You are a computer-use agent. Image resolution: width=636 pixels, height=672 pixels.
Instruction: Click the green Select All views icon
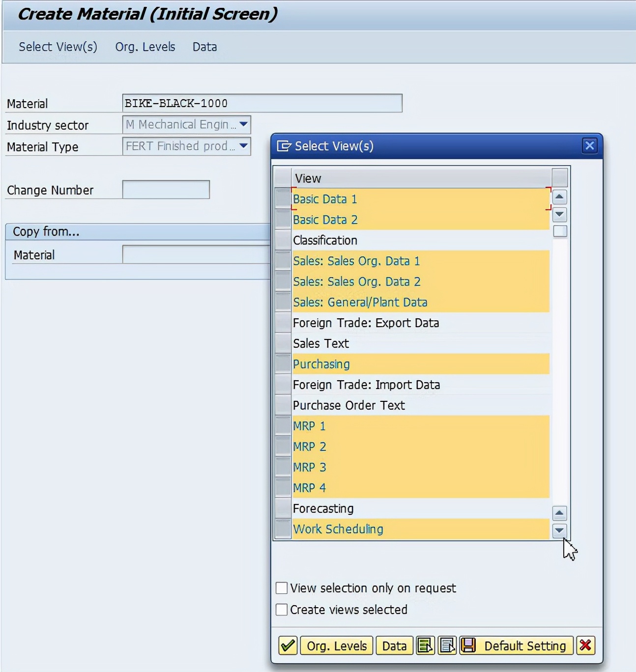click(x=425, y=645)
